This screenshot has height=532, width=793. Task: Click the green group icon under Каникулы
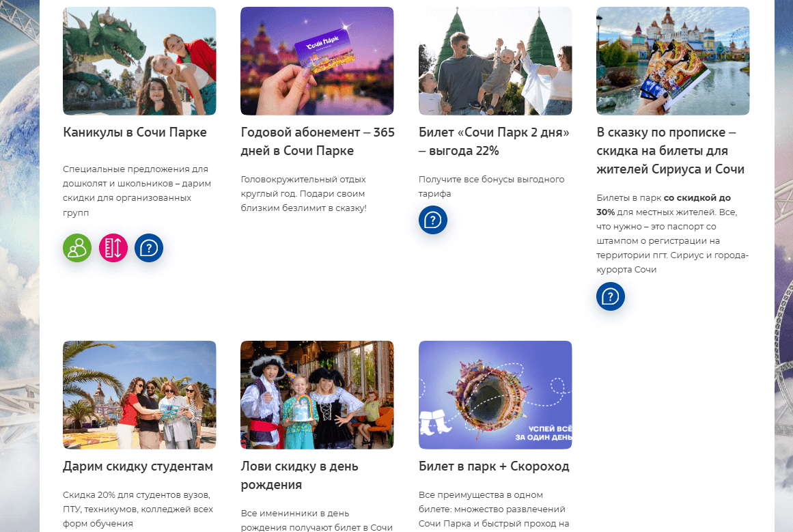tap(77, 248)
